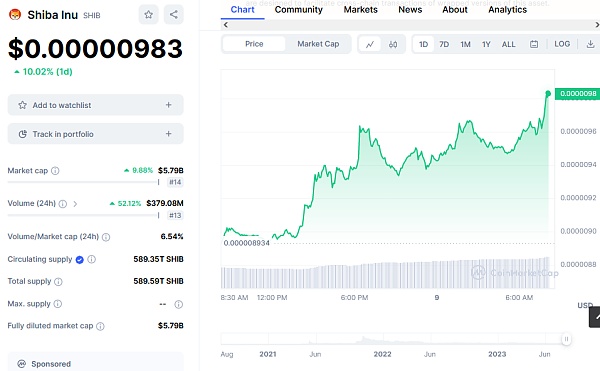Screen dimensions: 600x371
Task: Click the star favorite icon beside SHIB
Action: tap(148, 15)
